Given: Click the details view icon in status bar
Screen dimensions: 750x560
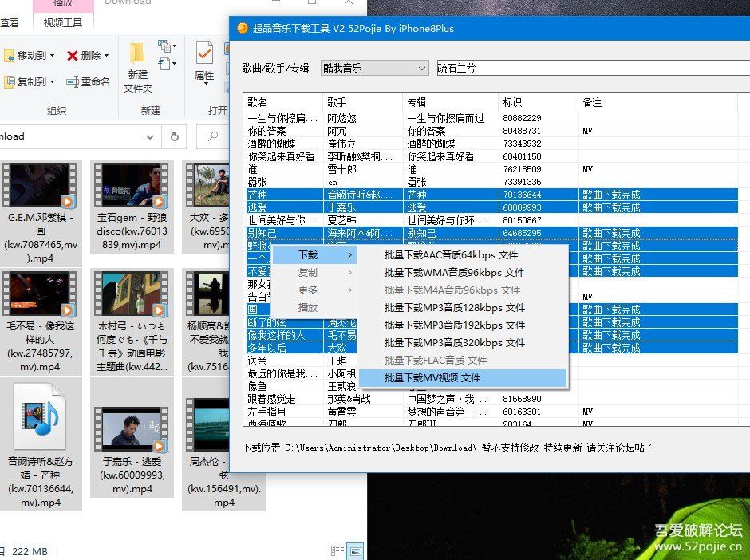Looking at the screenshot, I should [x=337, y=551].
